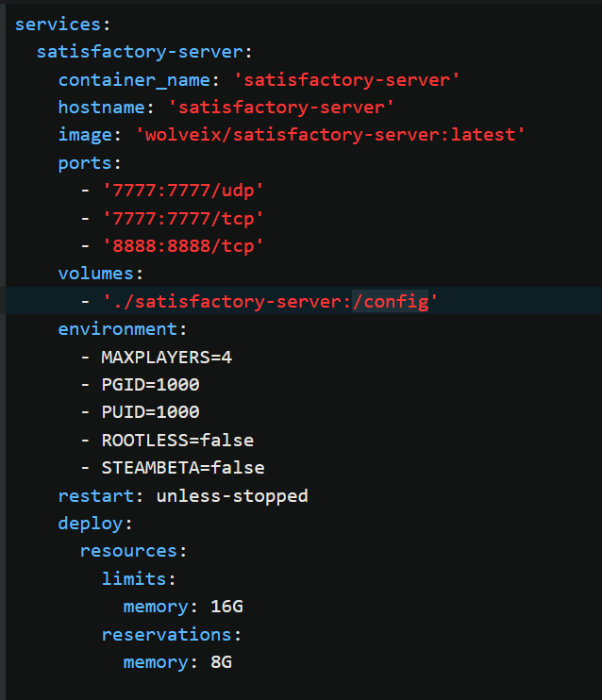Click the 'reservations:' key
Viewport: 602px width, 700px height.
pyautogui.click(x=172, y=635)
